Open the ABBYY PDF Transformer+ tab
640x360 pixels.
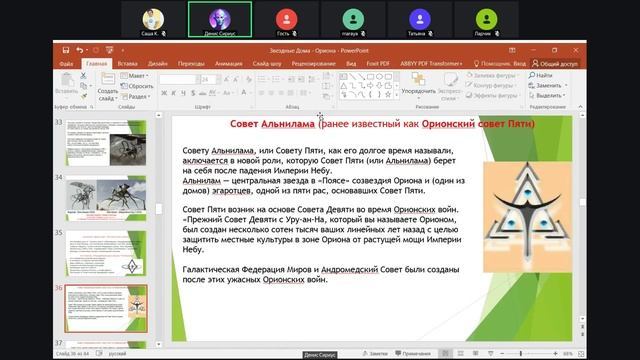(431, 64)
